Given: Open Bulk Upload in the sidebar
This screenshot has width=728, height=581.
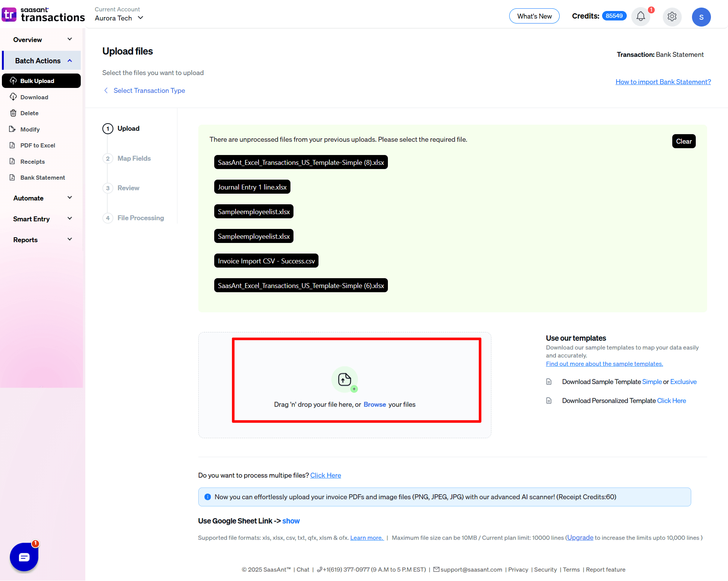Looking at the screenshot, I should (x=41, y=81).
